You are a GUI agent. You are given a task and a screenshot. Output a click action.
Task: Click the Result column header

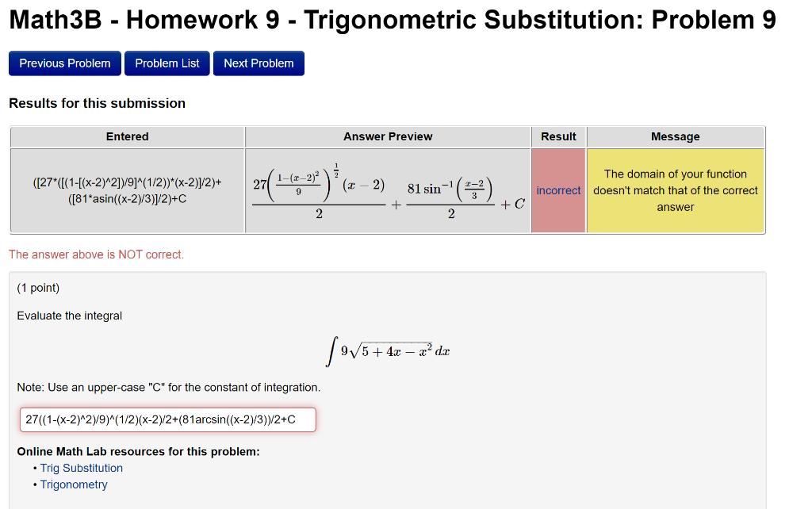coord(558,136)
